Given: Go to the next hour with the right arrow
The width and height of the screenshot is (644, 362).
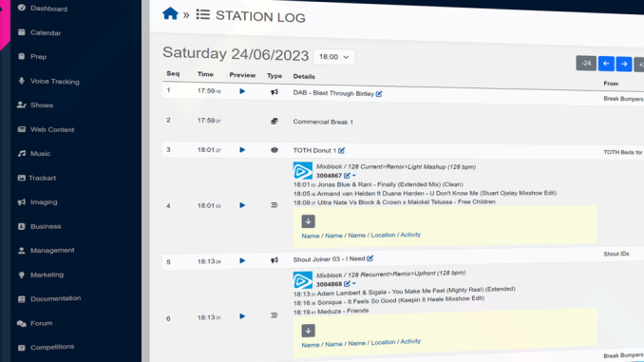Looking at the screenshot, I should [624, 64].
